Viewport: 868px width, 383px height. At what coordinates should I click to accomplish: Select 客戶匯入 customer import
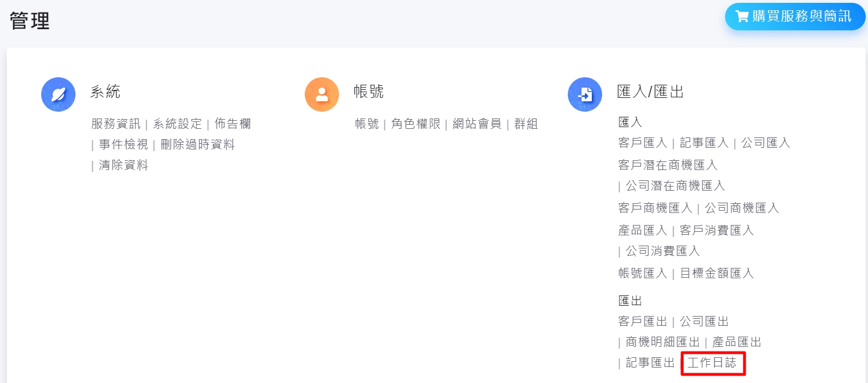[x=643, y=143]
